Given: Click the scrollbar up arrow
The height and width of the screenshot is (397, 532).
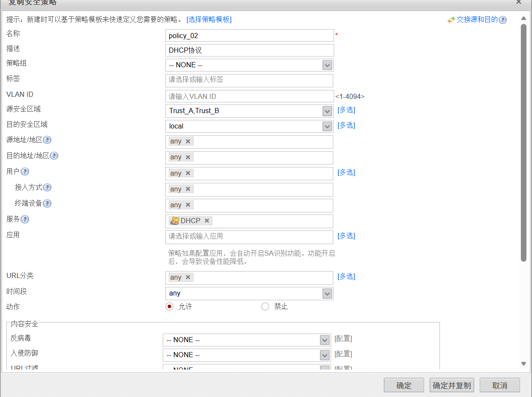Looking at the screenshot, I should 523,18.
